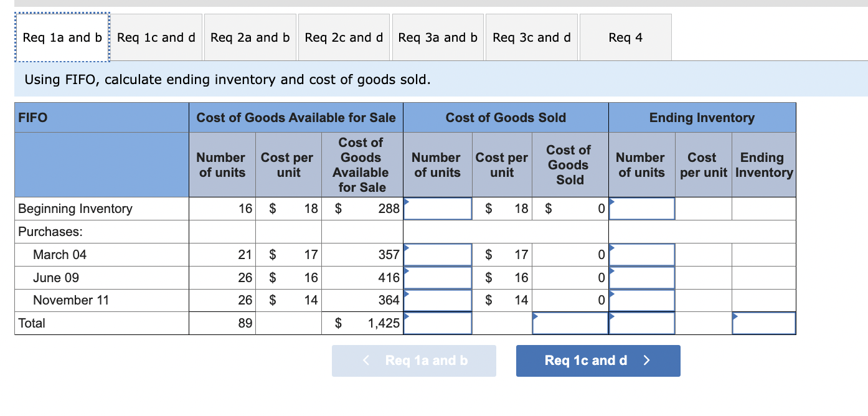Screen dimensions: 868x416
Task: Select COGS units field for November 11
Action: point(438,300)
